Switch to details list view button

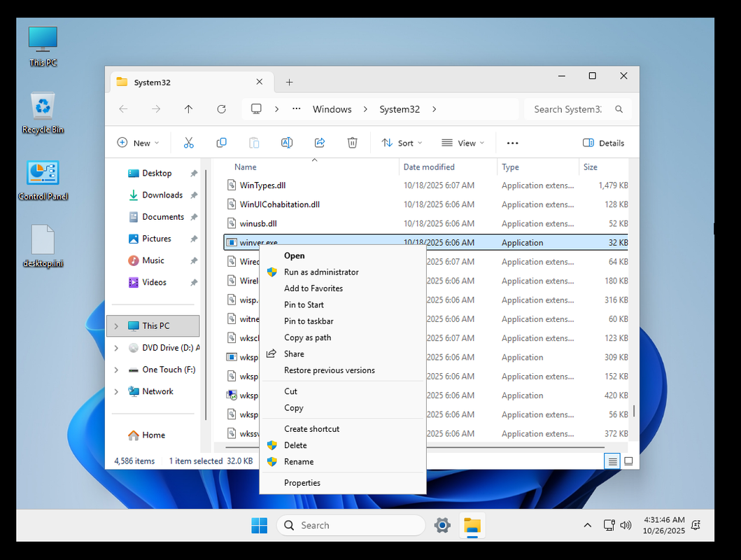point(612,461)
